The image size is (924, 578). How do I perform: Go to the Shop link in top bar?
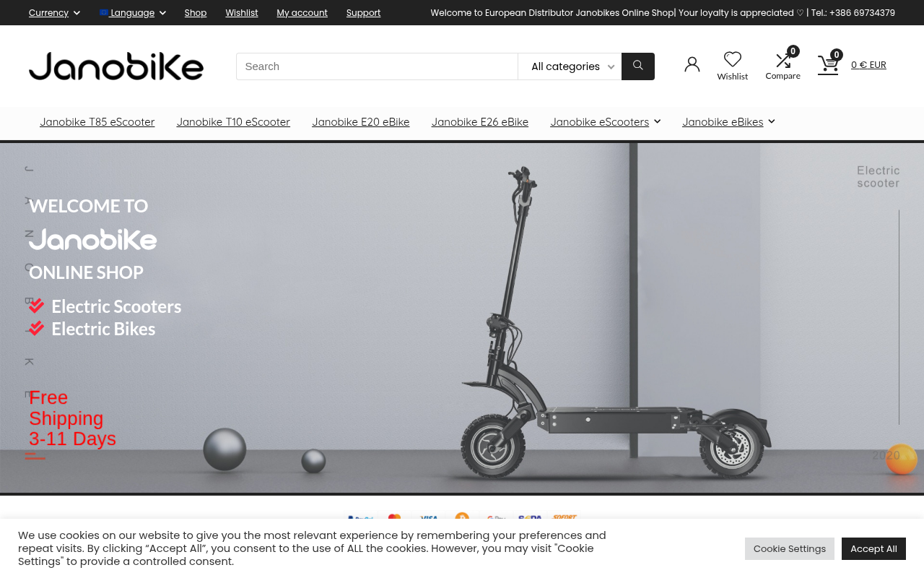(196, 12)
